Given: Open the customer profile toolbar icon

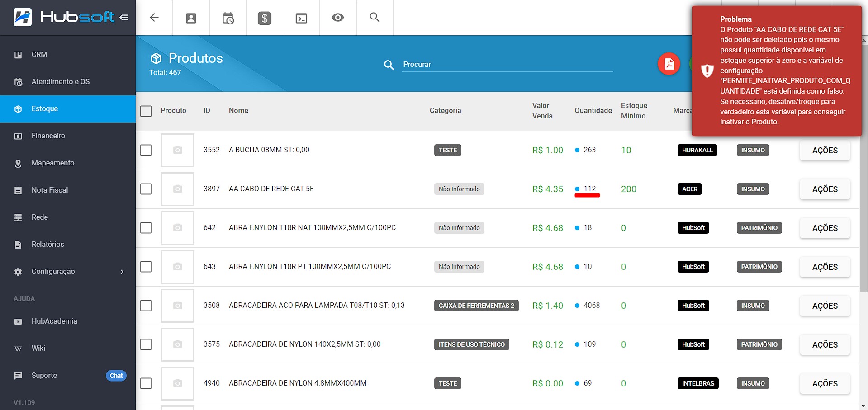Looking at the screenshot, I should coord(191,18).
